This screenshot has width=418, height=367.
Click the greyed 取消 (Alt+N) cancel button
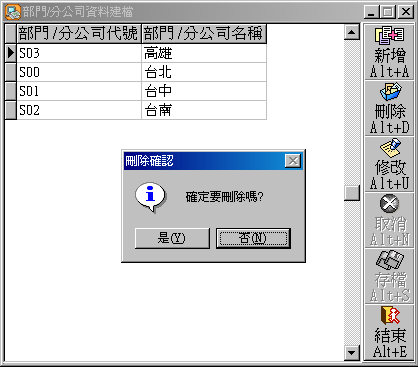tap(389, 220)
